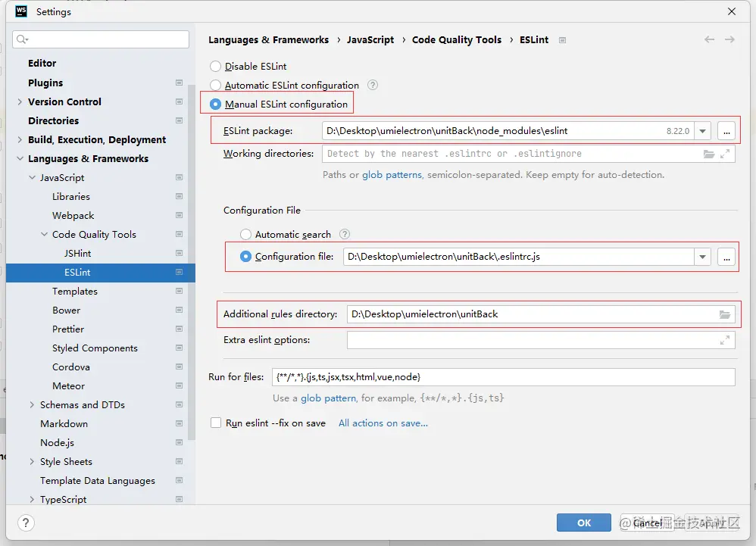Click the project-level icon beside Directories
Image resolution: width=756 pixels, height=546 pixels.
tap(179, 120)
